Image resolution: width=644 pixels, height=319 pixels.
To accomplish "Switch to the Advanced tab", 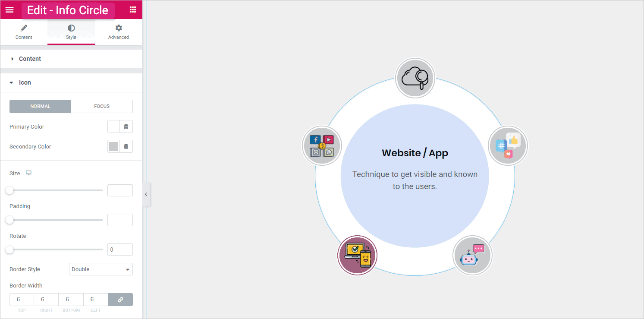I will [119, 32].
